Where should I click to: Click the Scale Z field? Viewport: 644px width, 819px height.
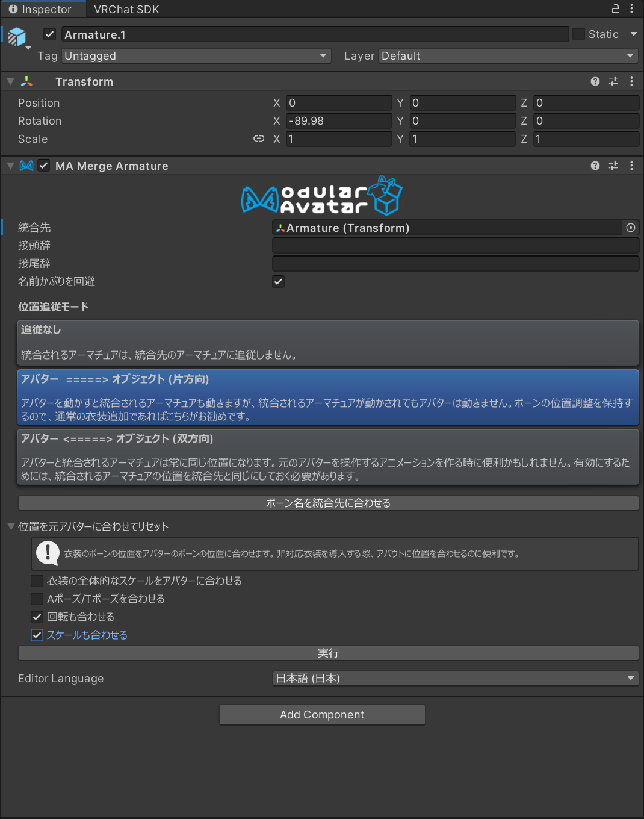(586, 139)
